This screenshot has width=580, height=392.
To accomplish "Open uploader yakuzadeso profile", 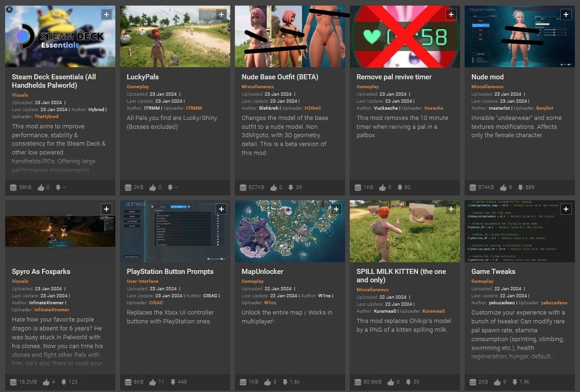I will (554, 303).
